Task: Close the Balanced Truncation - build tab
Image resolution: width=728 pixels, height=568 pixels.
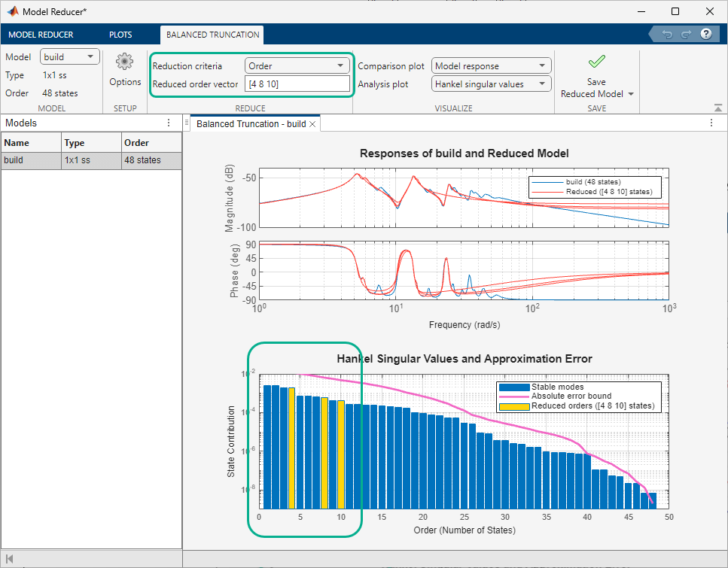Action: click(313, 123)
